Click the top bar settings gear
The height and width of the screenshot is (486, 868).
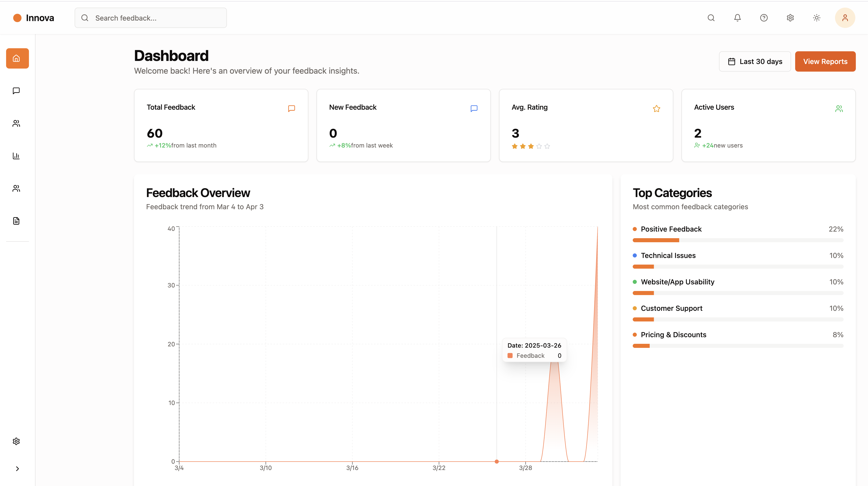pos(790,18)
